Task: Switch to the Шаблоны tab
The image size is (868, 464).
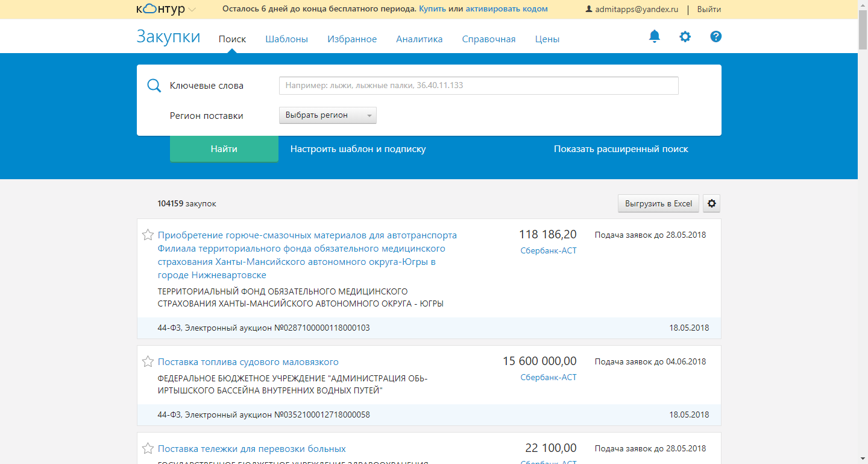Action: pyautogui.click(x=286, y=39)
